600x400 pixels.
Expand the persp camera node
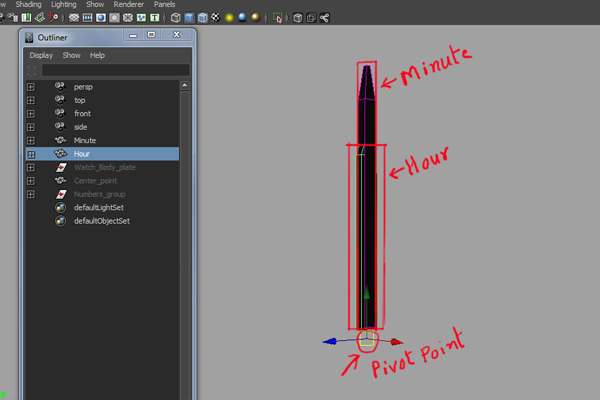click(x=31, y=87)
